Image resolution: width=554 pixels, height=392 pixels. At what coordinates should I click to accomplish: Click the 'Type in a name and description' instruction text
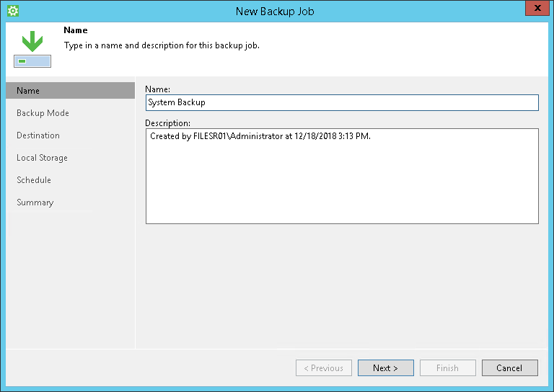pyautogui.click(x=162, y=45)
